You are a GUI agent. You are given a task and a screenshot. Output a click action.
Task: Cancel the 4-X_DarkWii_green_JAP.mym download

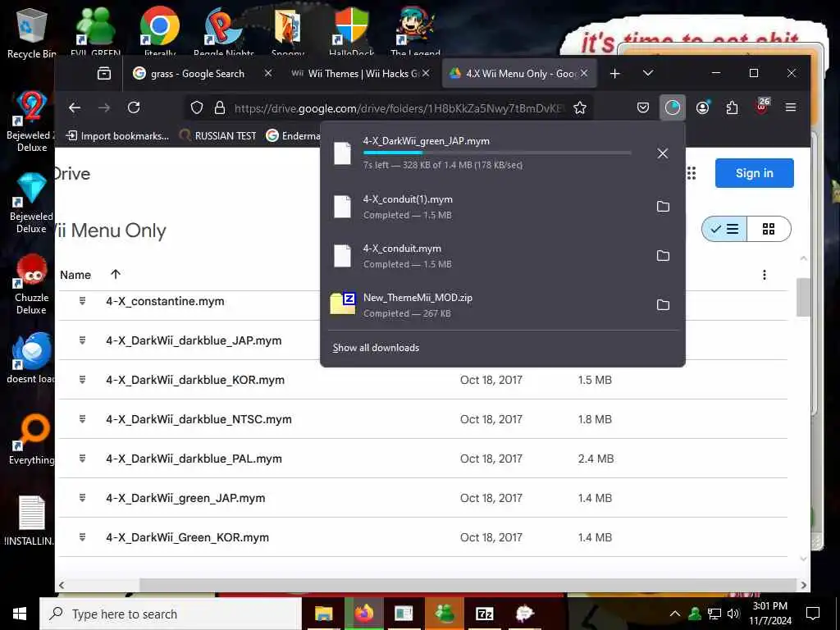coord(663,153)
